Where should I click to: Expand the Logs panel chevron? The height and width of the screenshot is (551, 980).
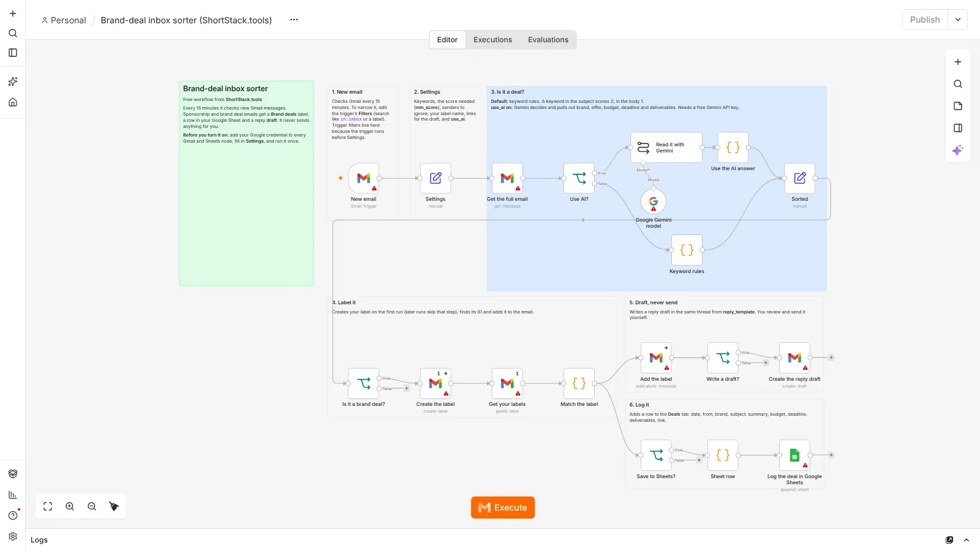967,540
